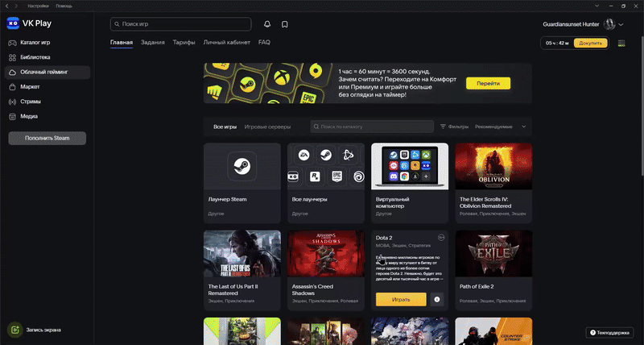Click the forward navigation arrow
Image resolution: width=644 pixels, height=345 pixels.
(x=16, y=6)
